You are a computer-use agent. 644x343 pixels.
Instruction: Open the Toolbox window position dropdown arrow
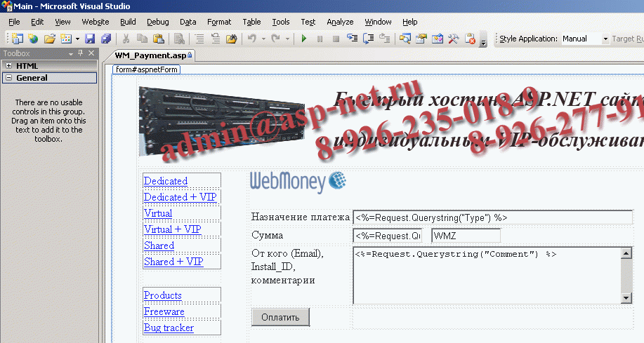coord(71,53)
